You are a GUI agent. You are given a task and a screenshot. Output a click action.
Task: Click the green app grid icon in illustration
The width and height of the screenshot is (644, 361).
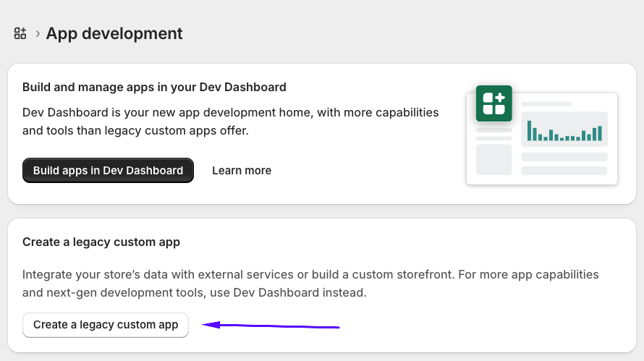(493, 103)
